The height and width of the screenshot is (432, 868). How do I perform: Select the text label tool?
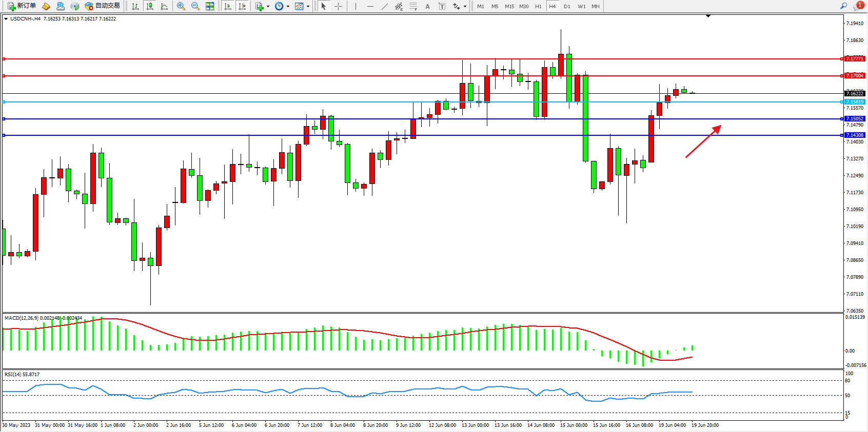(427, 6)
